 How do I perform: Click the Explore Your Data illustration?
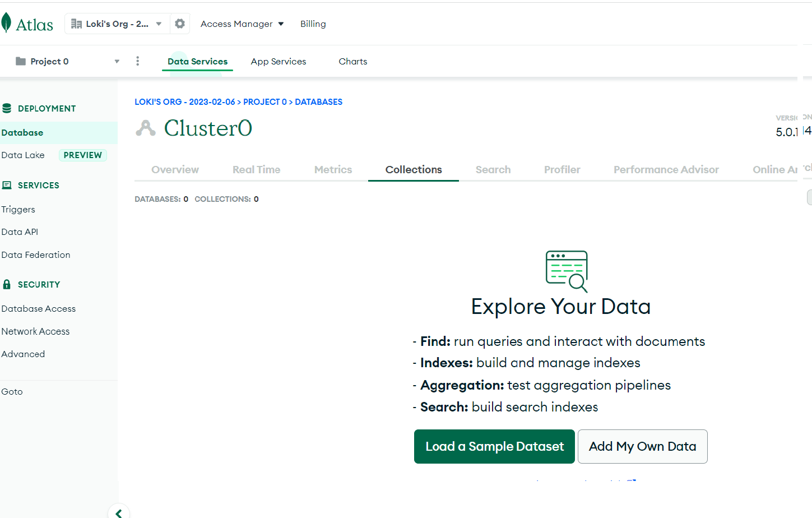pyautogui.click(x=567, y=271)
